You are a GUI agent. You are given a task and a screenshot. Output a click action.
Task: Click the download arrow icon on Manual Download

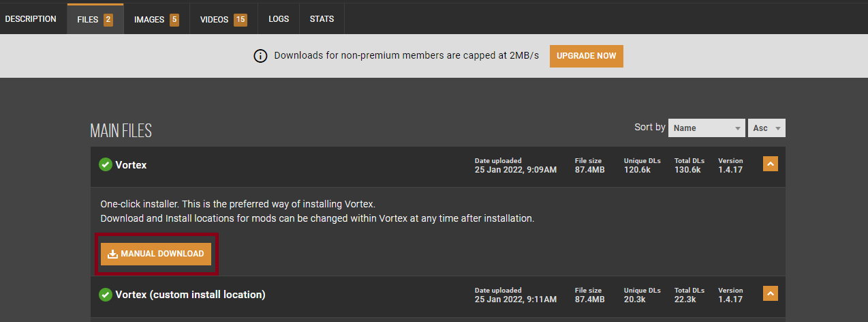(x=113, y=254)
